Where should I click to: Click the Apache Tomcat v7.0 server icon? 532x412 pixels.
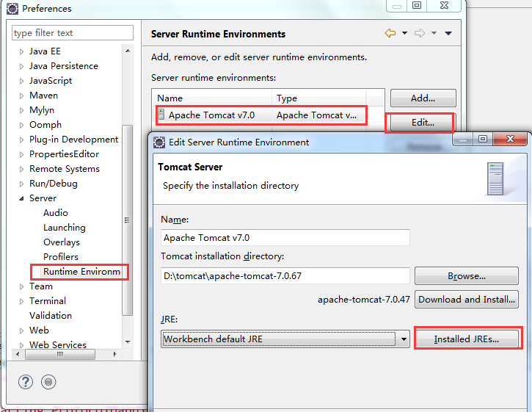tap(161, 115)
